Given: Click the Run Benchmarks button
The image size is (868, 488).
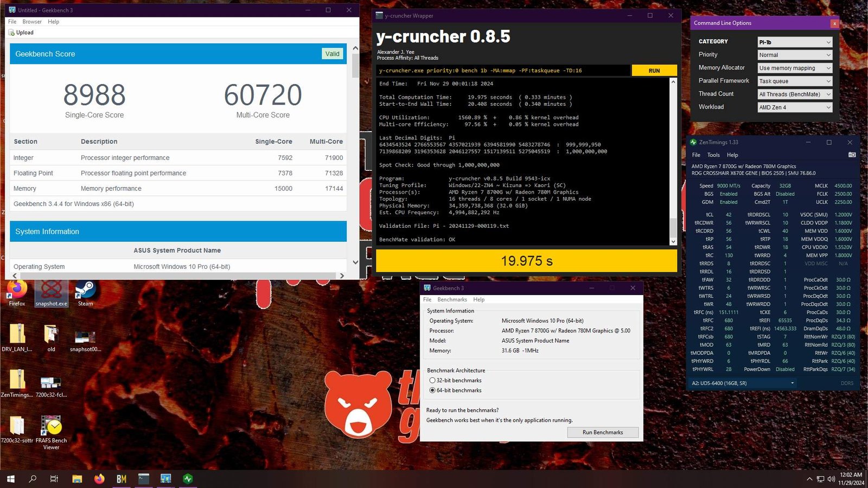Looking at the screenshot, I should tap(603, 432).
